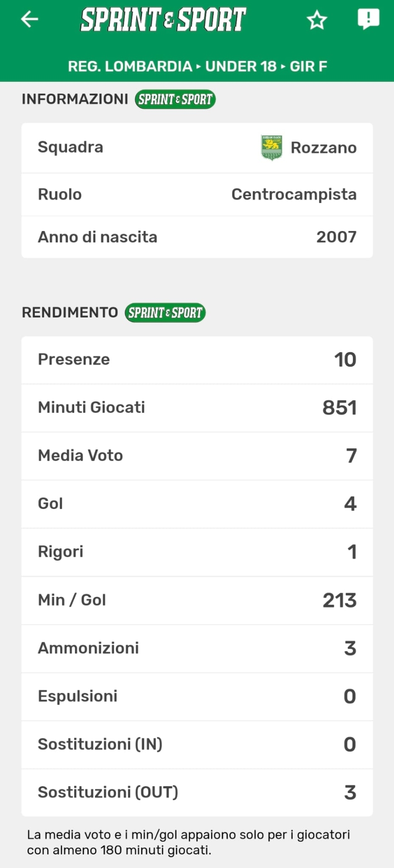
Task: Tap the Rozzano team crest
Action: coord(271,147)
